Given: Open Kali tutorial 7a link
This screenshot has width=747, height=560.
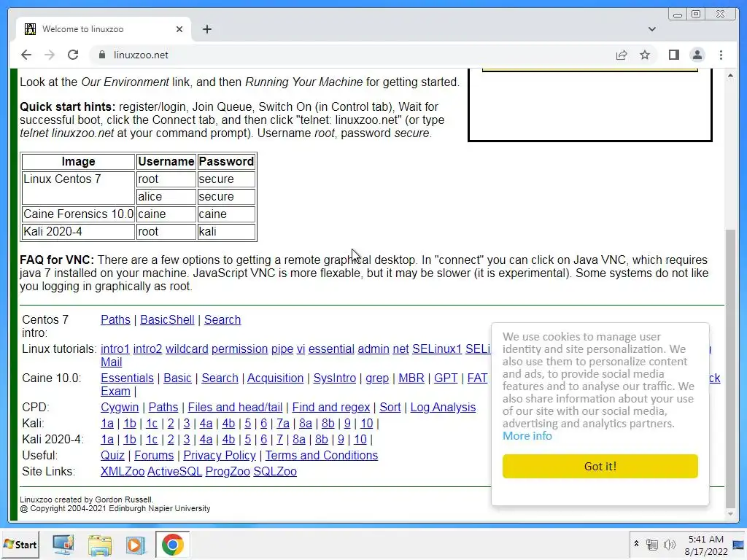Looking at the screenshot, I should (x=283, y=424).
